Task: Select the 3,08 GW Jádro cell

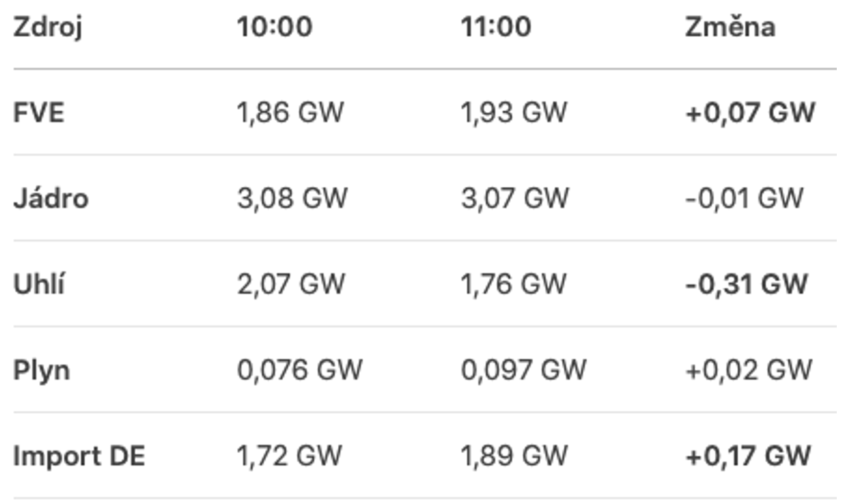Action: pyautogui.click(x=292, y=198)
